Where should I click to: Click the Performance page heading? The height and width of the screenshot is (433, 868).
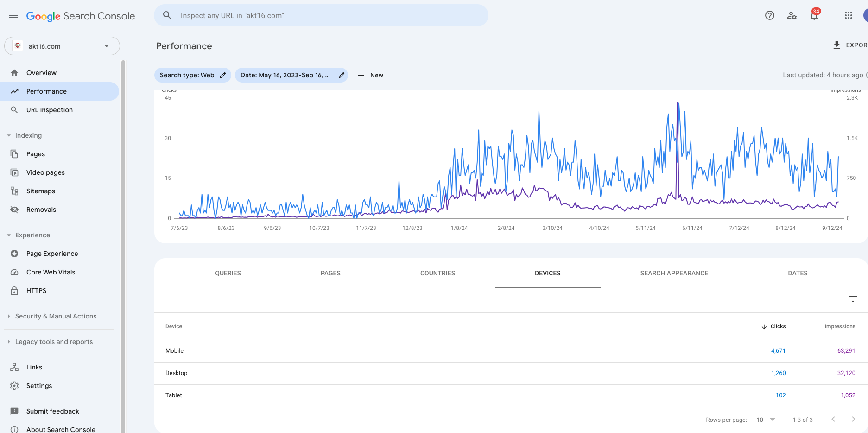pyautogui.click(x=184, y=46)
